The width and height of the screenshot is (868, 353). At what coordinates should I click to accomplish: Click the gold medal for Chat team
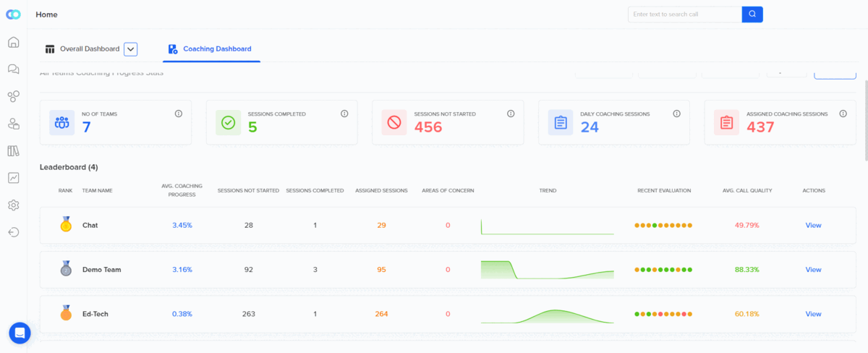click(66, 225)
